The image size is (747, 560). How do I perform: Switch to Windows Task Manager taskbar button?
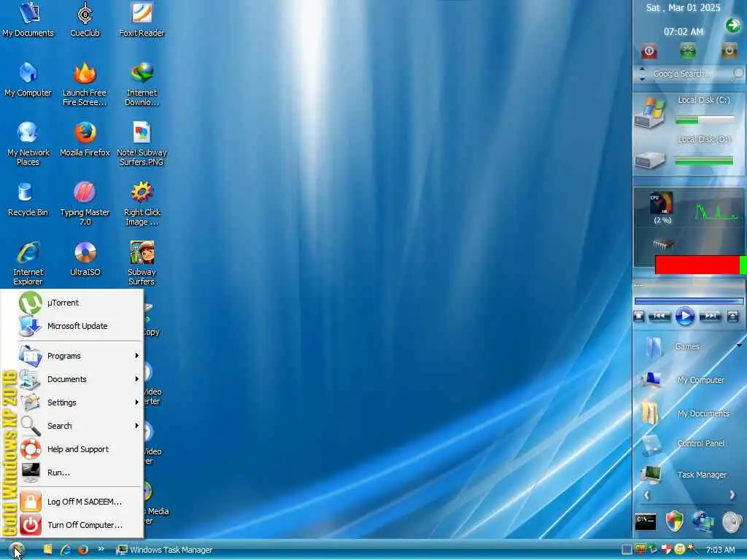165,550
